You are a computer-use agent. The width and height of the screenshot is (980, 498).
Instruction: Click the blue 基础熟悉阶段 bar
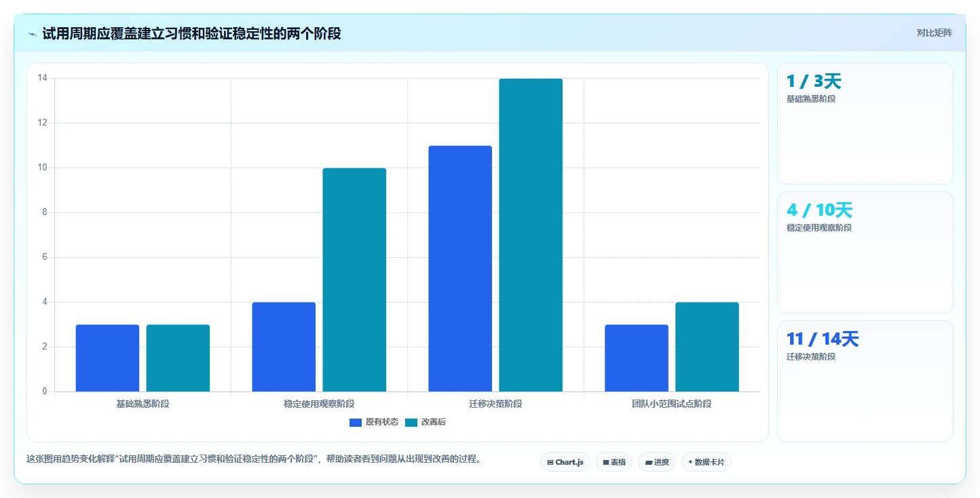point(107,358)
